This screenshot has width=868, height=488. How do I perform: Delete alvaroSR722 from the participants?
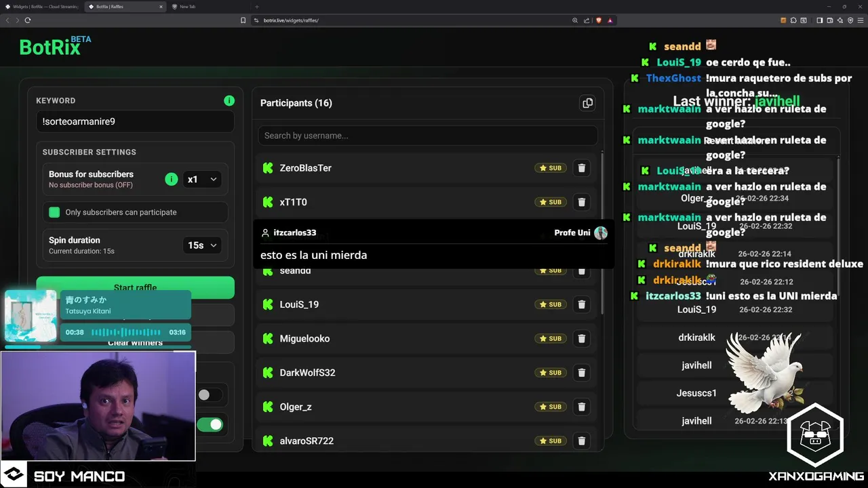click(x=581, y=441)
